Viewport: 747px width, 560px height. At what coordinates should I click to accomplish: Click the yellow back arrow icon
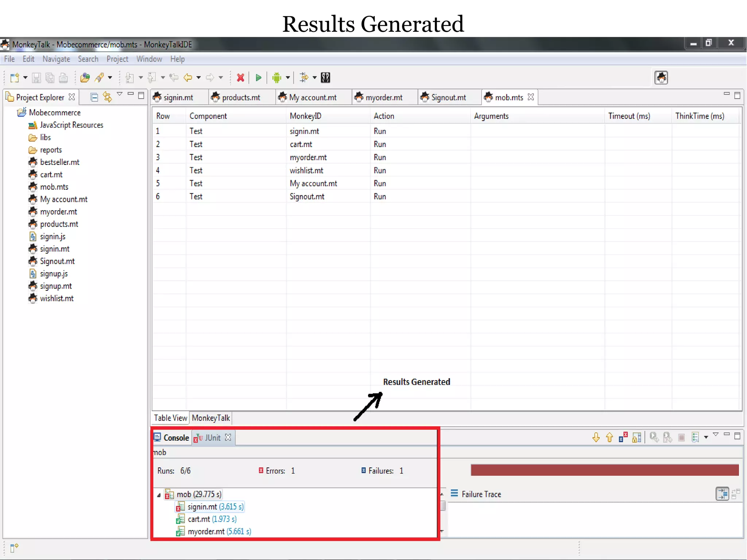pyautogui.click(x=188, y=78)
